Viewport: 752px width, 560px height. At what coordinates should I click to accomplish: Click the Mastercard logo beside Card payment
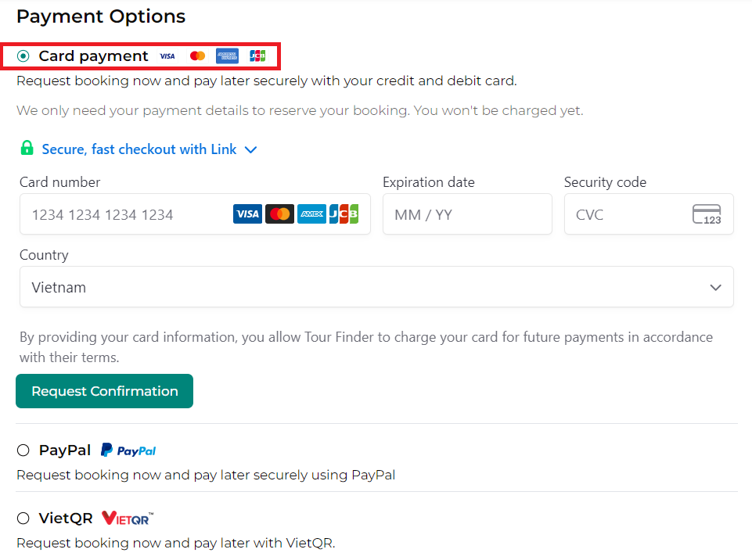[x=197, y=56]
